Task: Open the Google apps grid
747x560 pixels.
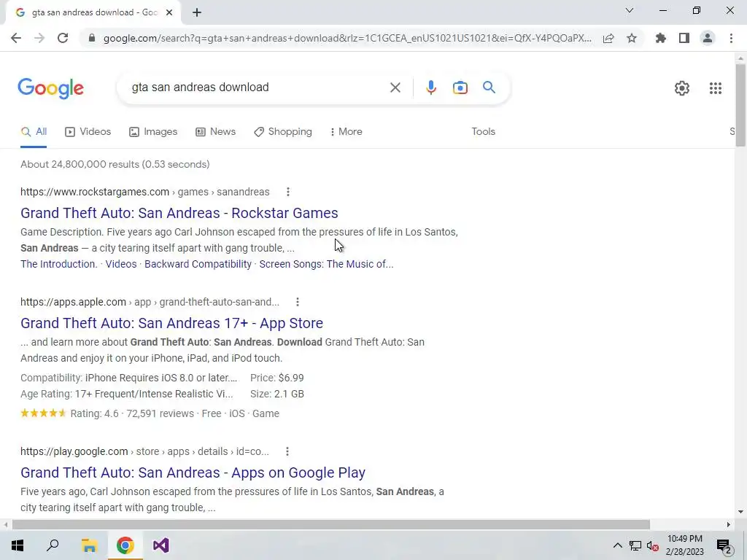Action: coord(715,88)
